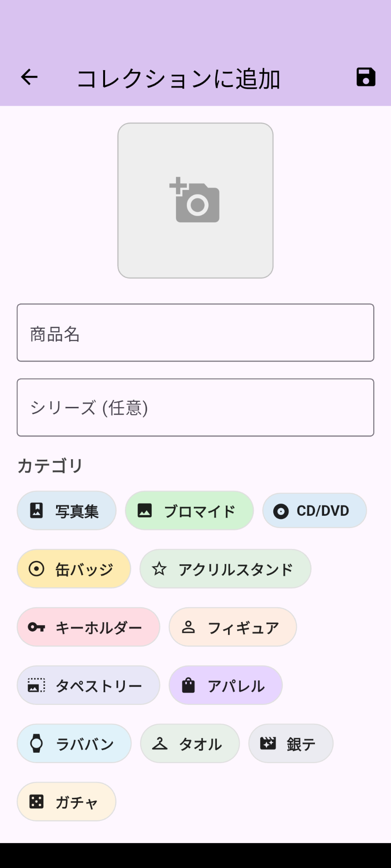The height and width of the screenshot is (868, 391).
Task: Tap the add photo camera icon
Action: [195, 200]
